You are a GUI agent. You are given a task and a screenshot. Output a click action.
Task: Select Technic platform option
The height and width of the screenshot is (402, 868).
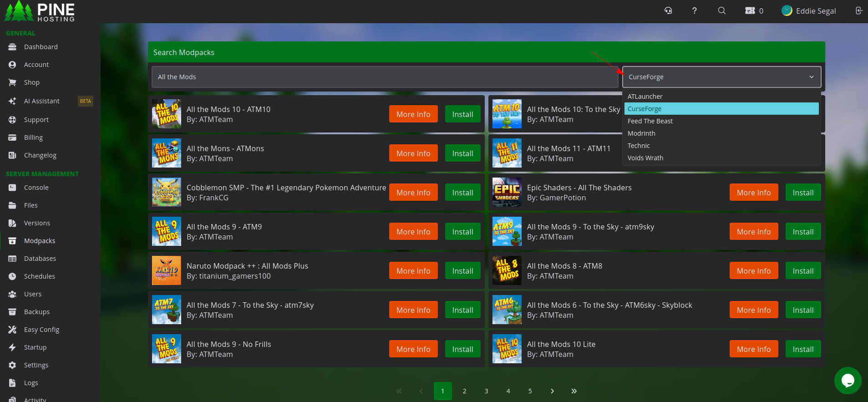click(x=721, y=146)
